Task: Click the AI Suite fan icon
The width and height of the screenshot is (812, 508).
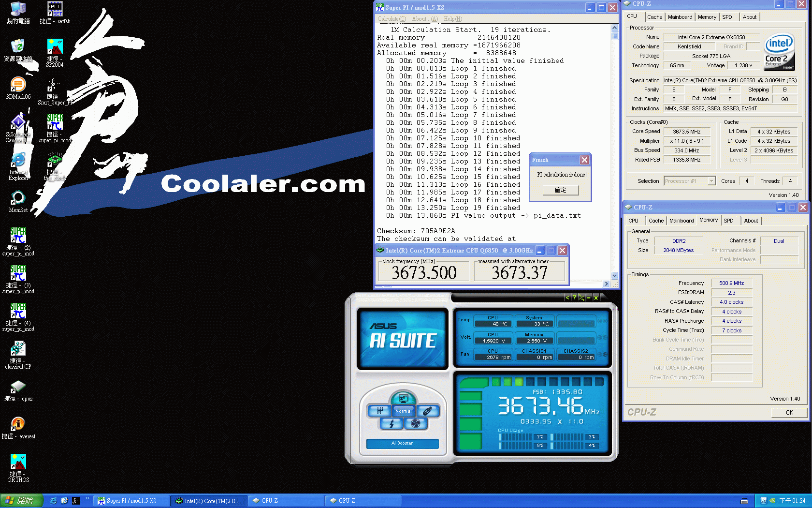Action: [415, 423]
